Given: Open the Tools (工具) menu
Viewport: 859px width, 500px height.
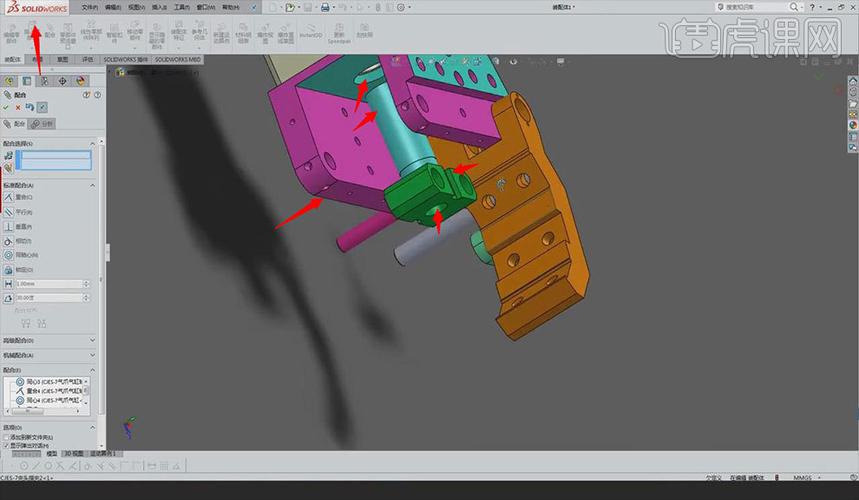Looking at the screenshot, I should pyautogui.click(x=181, y=7).
